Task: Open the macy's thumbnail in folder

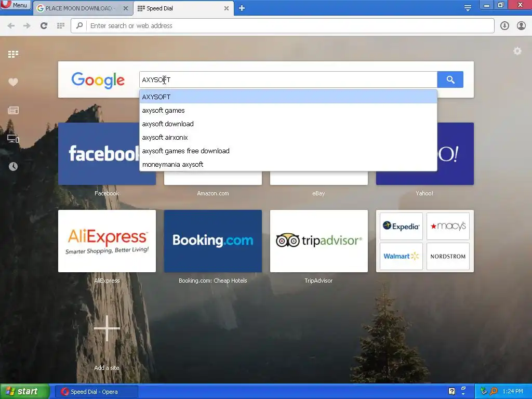Action: coord(448,227)
